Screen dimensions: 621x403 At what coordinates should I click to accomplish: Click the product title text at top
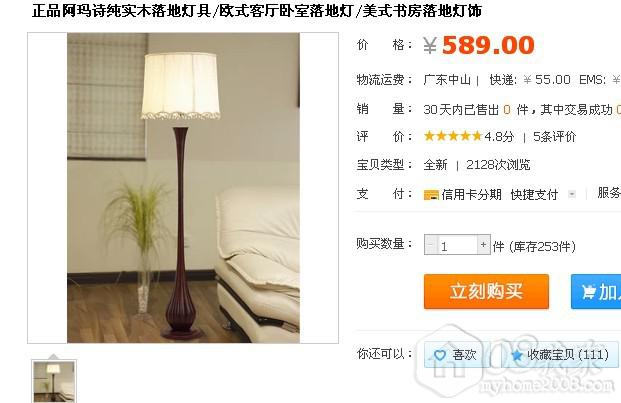click(x=257, y=11)
